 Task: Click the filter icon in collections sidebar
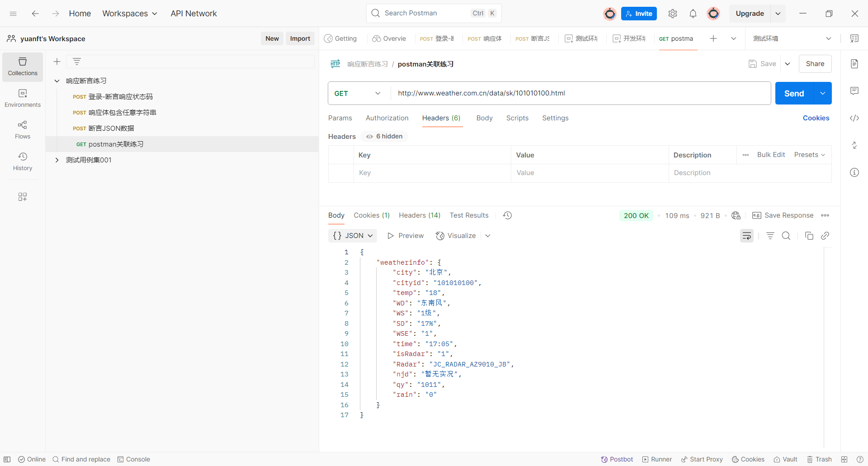[x=77, y=62]
